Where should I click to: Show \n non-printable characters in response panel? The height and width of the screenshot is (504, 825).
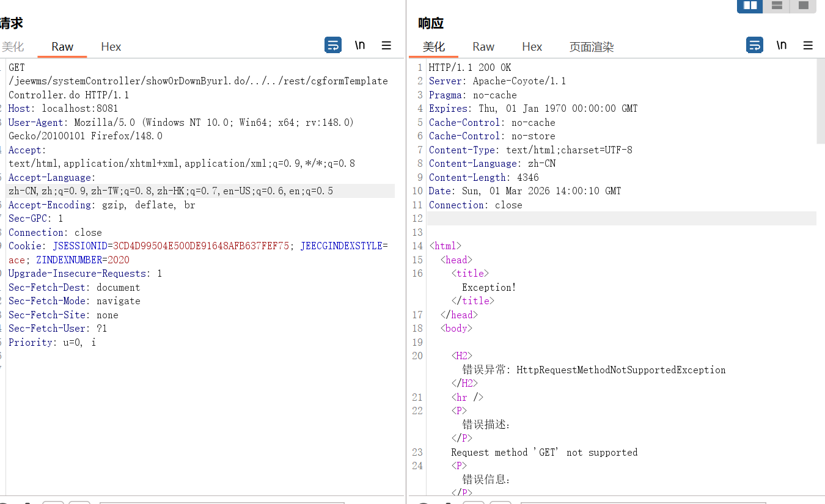pos(782,45)
